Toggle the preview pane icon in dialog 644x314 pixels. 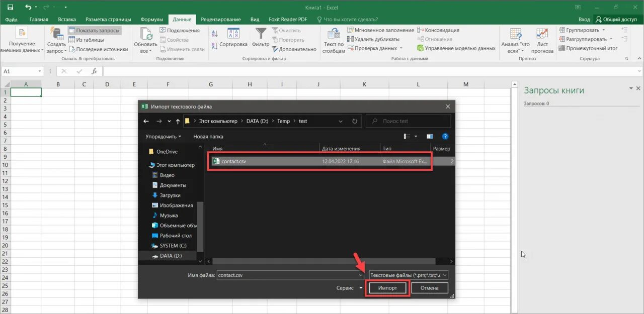click(430, 136)
